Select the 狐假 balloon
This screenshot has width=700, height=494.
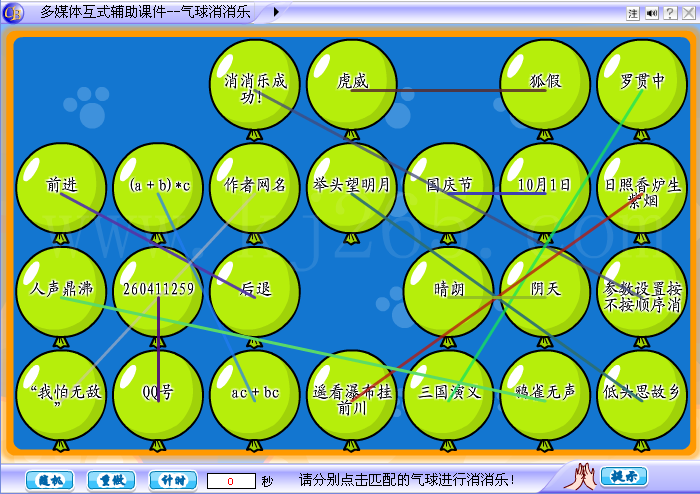pos(544,84)
